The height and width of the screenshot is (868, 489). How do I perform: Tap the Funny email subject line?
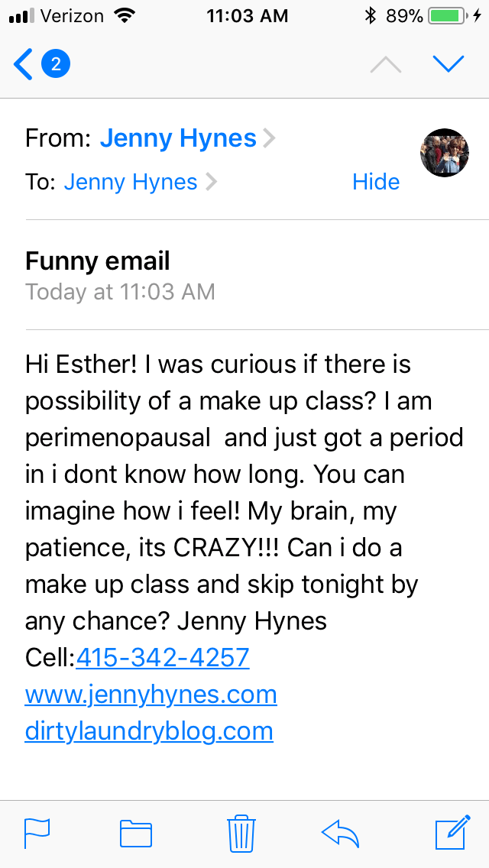pos(98,261)
